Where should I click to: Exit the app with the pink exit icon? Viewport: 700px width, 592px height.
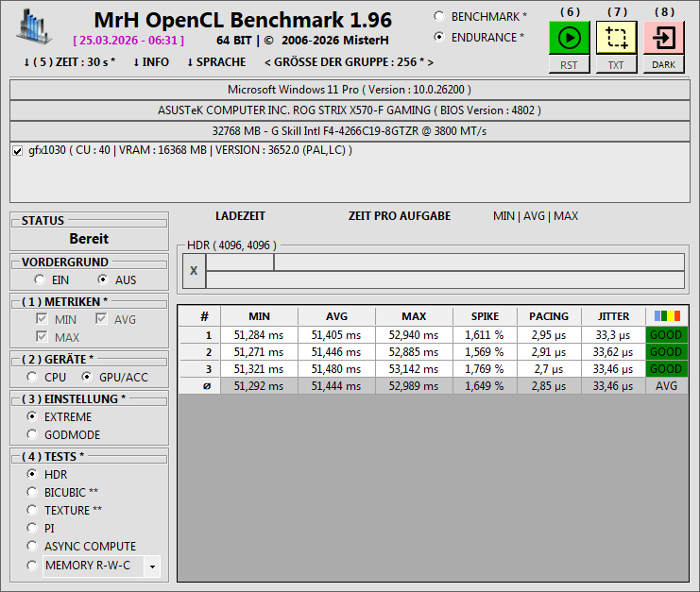664,38
